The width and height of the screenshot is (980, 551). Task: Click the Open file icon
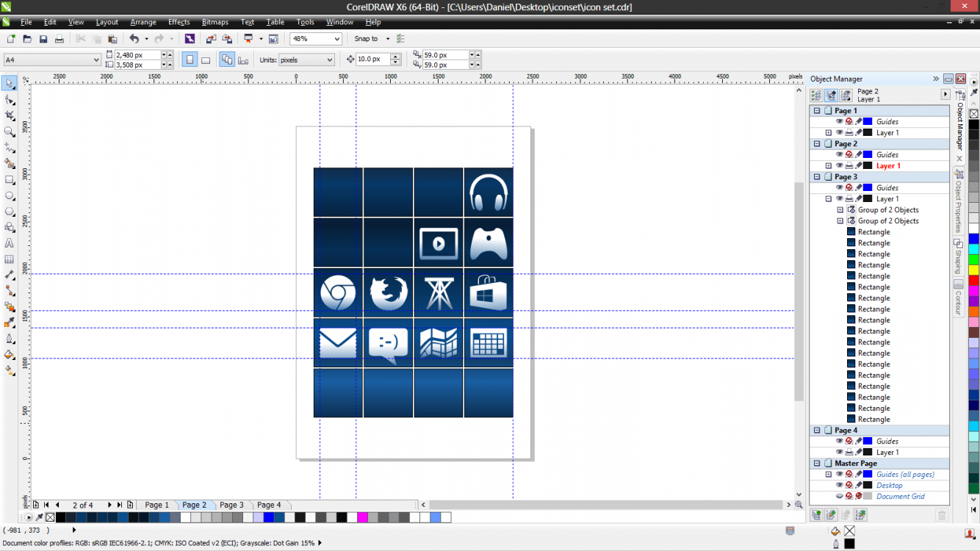(27, 39)
